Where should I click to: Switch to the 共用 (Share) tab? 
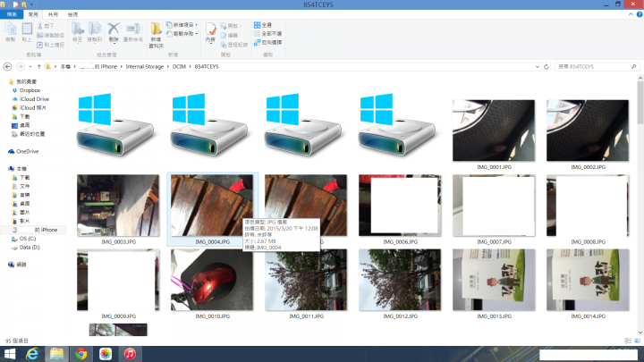coord(53,14)
